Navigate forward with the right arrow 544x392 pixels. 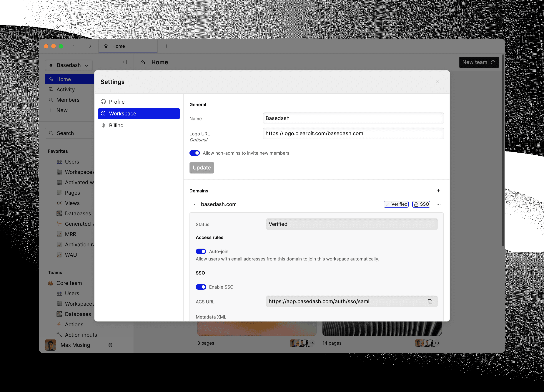pos(89,46)
